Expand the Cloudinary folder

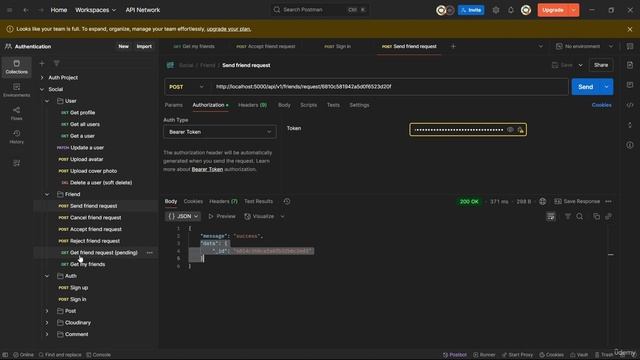click(47, 323)
